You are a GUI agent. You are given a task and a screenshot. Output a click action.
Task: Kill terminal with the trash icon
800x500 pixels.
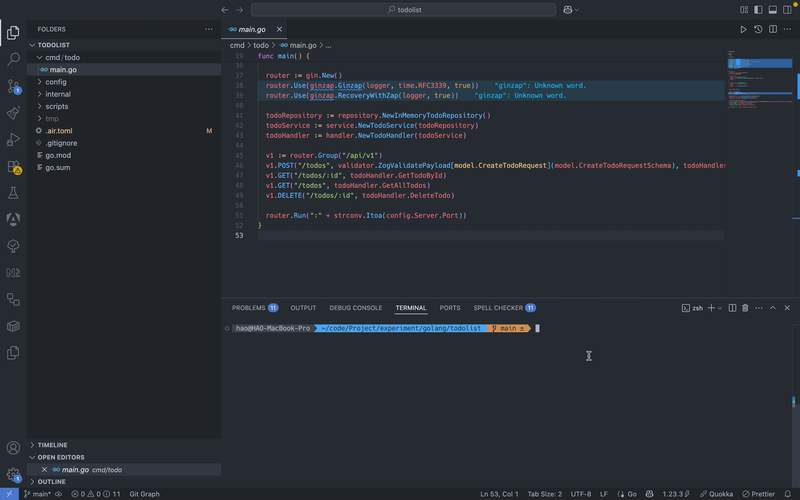click(745, 308)
